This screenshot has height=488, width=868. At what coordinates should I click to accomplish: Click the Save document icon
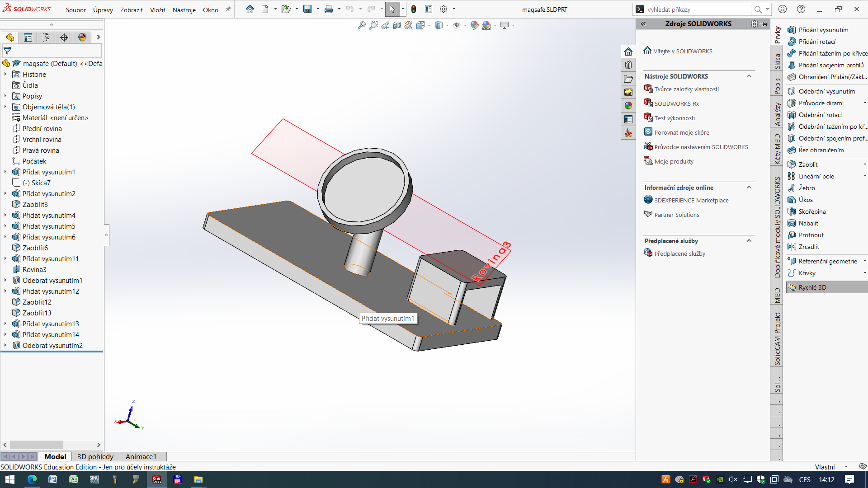307,9
